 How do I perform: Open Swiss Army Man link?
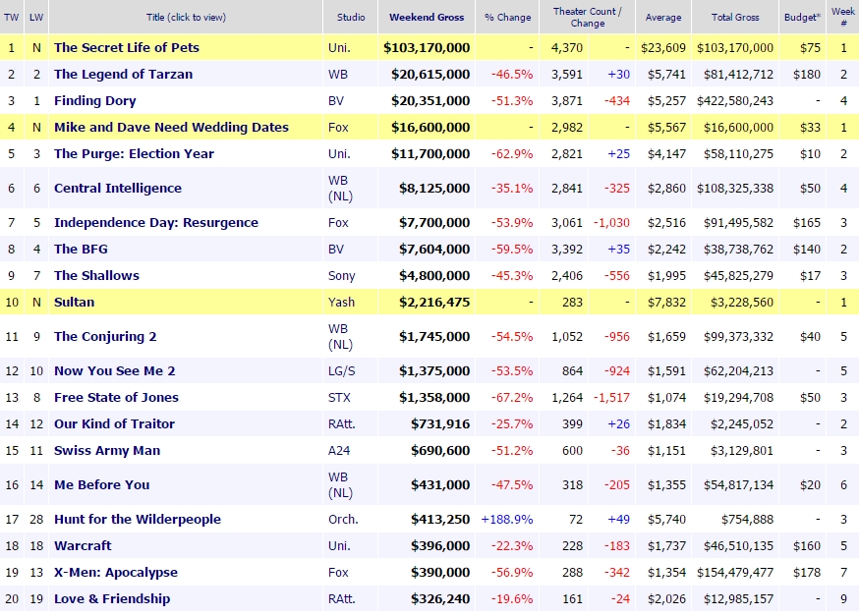(107, 451)
